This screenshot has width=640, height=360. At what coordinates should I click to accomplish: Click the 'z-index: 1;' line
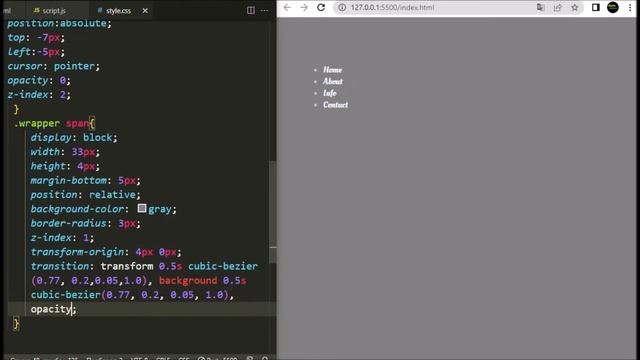62,238
